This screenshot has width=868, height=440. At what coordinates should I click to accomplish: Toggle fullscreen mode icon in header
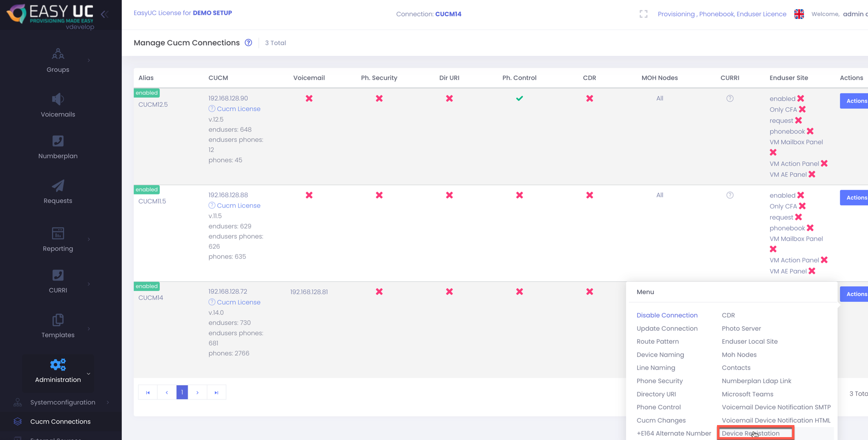643,14
